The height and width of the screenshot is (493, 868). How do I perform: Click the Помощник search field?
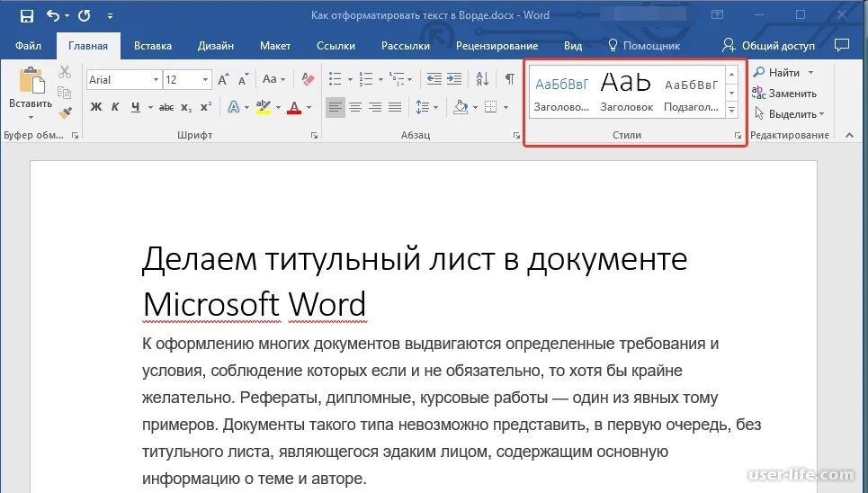tap(644, 45)
